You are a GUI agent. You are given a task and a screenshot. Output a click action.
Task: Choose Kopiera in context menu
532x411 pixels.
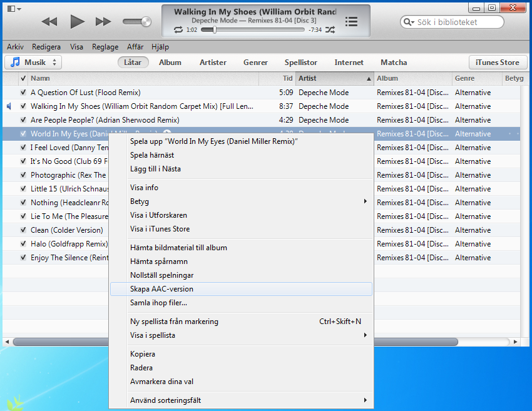pyautogui.click(x=241, y=354)
